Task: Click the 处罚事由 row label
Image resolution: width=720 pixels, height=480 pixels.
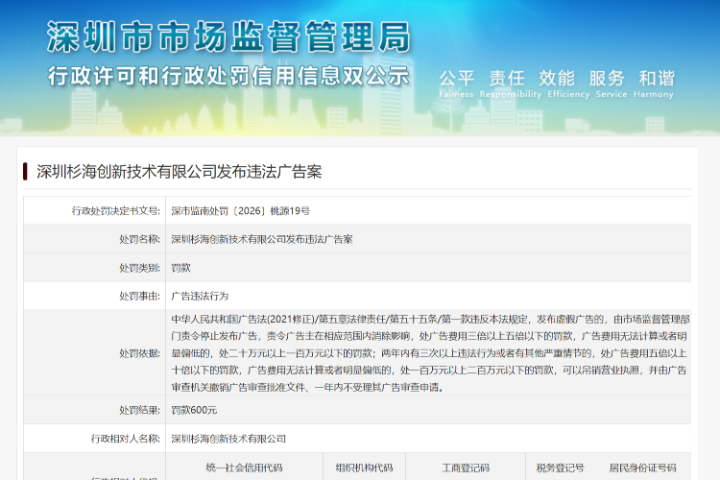Action: coord(139,296)
